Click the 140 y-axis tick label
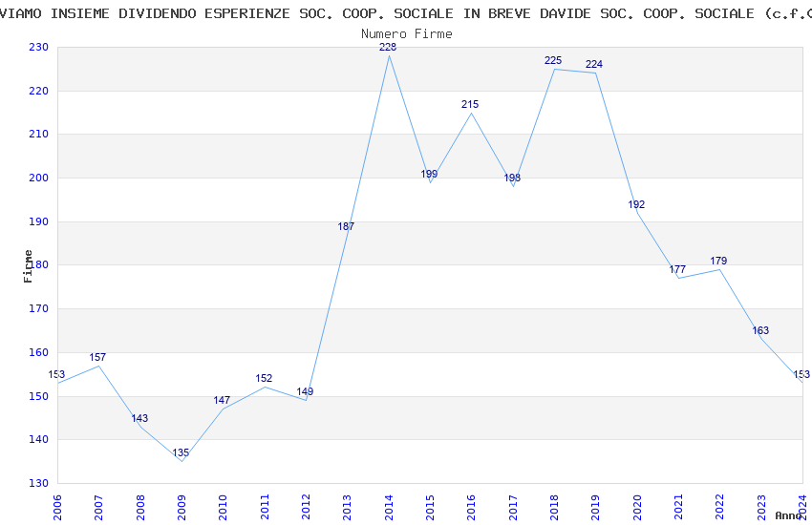812x525 pixels. (x=38, y=440)
